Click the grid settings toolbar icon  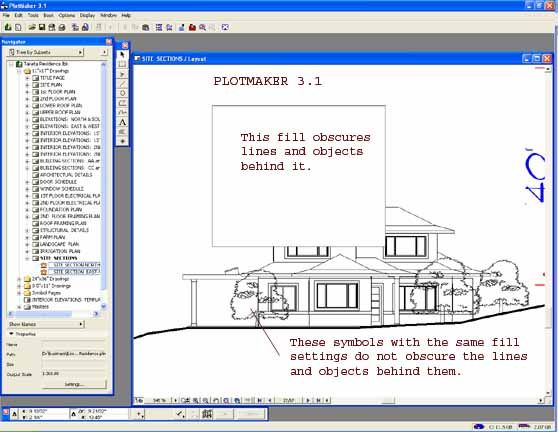tap(159, 27)
